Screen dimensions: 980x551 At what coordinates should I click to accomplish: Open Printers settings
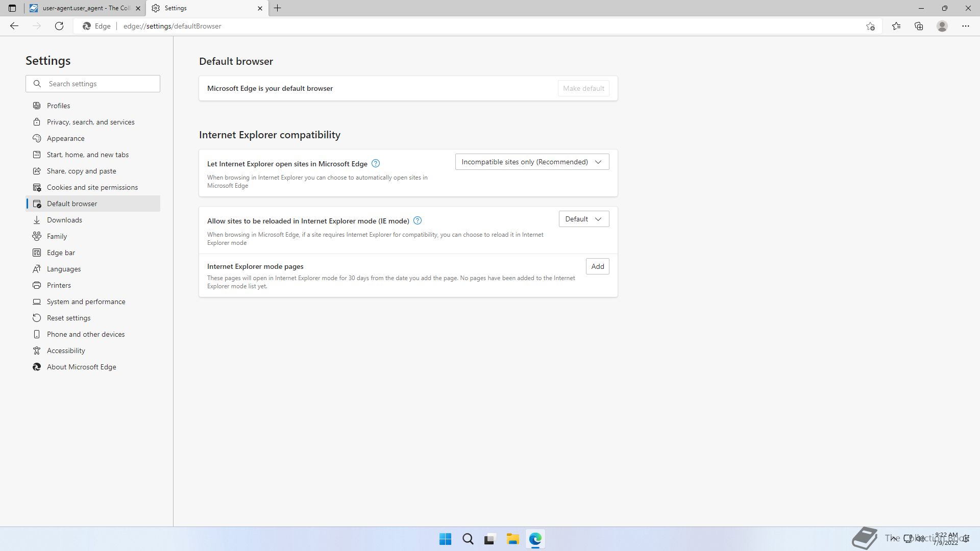[x=93, y=285]
